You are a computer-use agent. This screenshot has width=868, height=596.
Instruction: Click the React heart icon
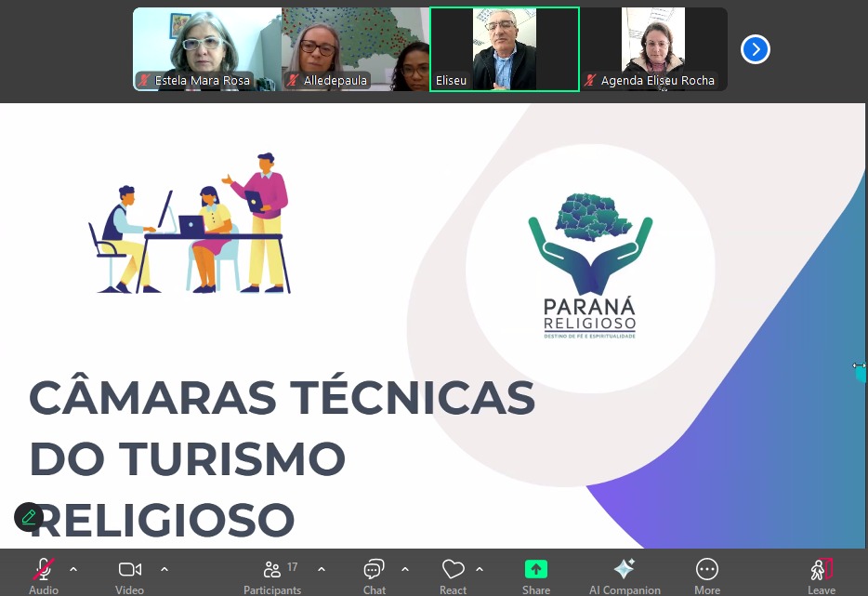(x=453, y=570)
